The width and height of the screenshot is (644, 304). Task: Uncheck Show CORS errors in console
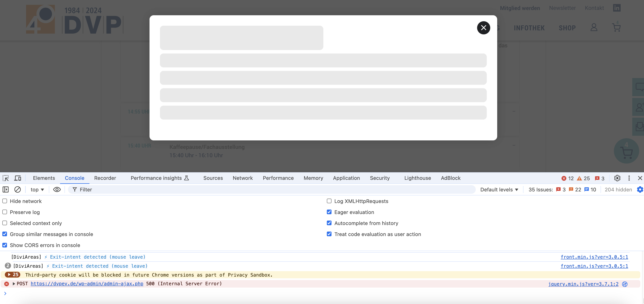(5, 245)
